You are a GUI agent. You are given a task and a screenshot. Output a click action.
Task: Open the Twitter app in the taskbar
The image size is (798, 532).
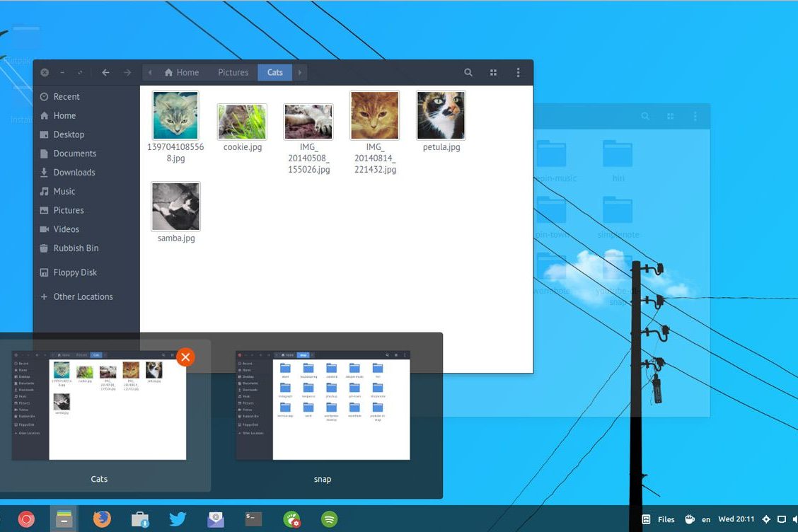click(178, 519)
